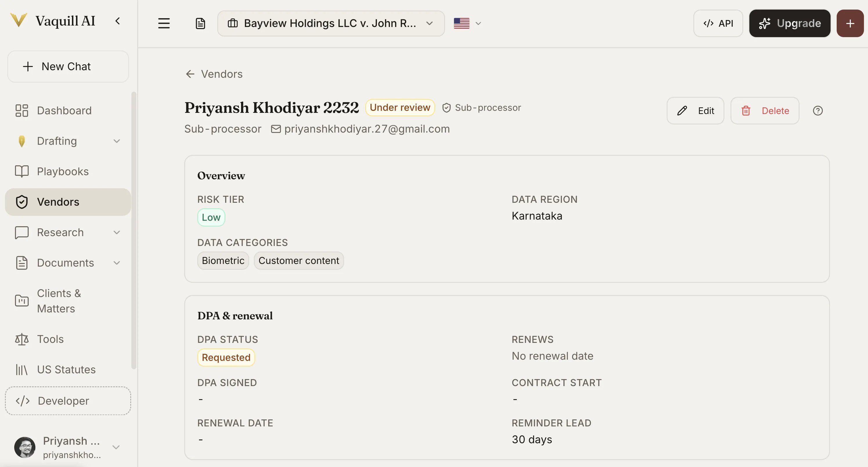
Task: Open Tools from the sidebar
Action: (x=68, y=339)
